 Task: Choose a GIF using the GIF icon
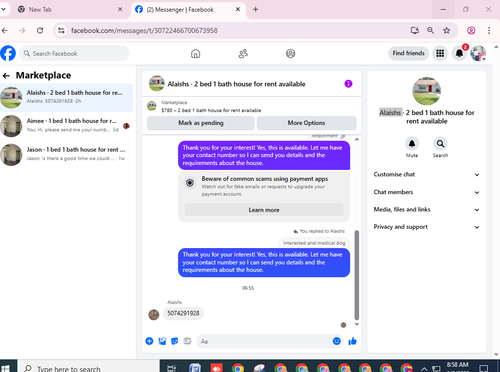pos(187,341)
